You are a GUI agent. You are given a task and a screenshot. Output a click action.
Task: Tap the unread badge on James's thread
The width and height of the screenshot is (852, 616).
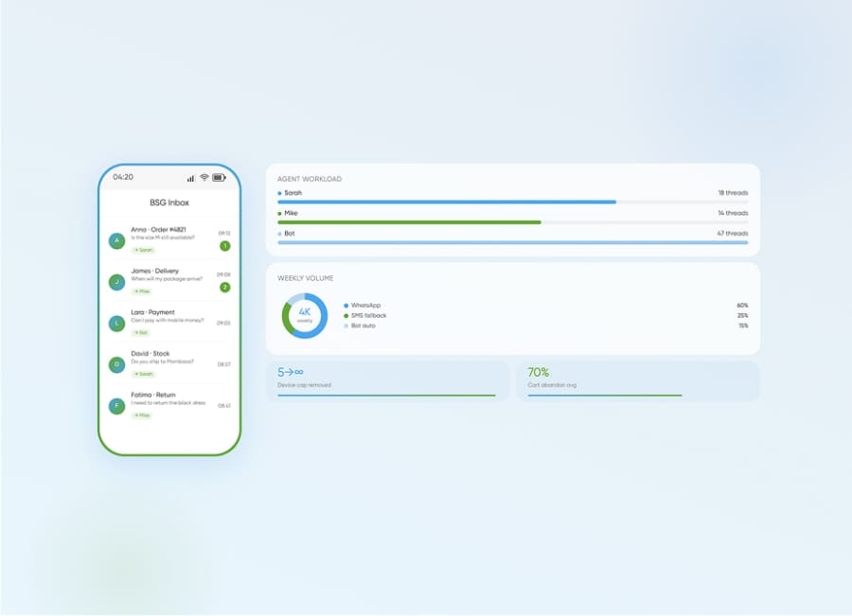(x=225, y=288)
